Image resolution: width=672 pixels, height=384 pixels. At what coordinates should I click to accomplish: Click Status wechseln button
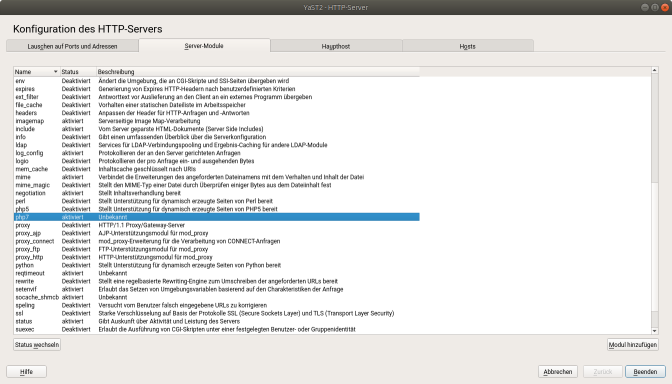37,345
